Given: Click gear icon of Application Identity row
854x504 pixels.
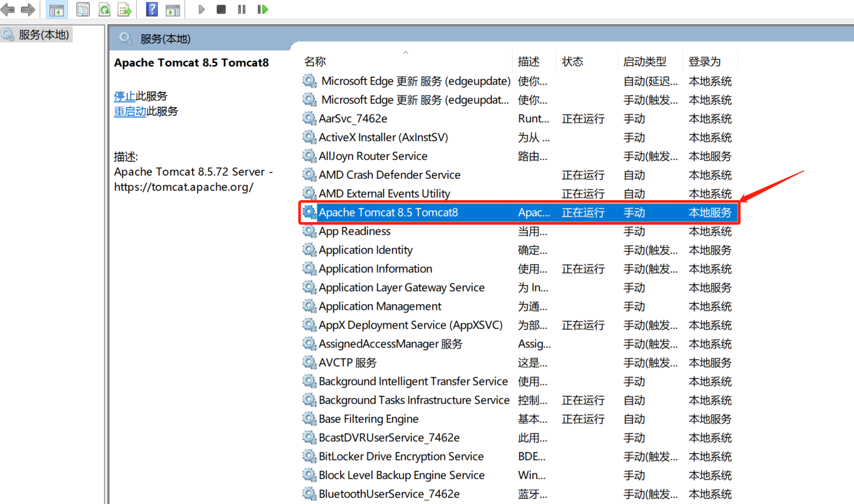Looking at the screenshot, I should point(310,250).
